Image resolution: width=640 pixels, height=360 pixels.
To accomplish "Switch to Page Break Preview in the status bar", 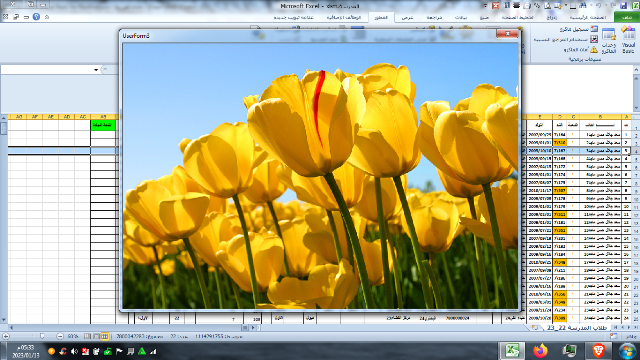I will pyautogui.click(x=87, y=336).
